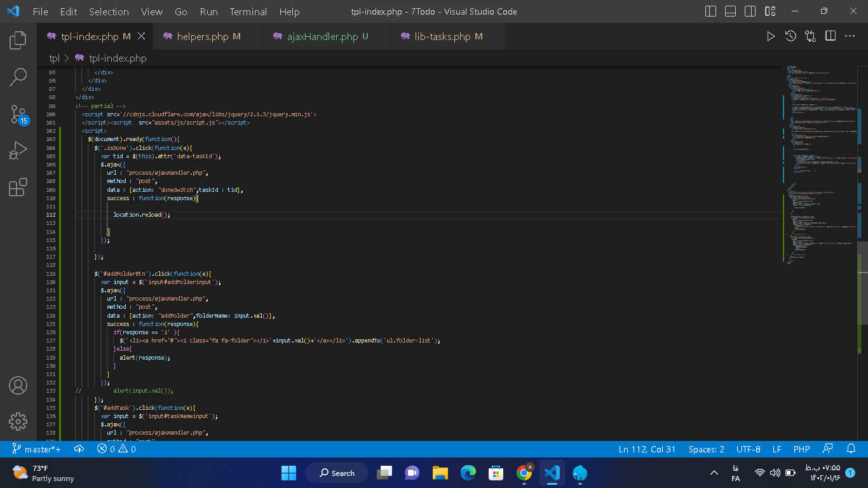
Task: Click the alert(response); code line
Action: click(145, 358)
